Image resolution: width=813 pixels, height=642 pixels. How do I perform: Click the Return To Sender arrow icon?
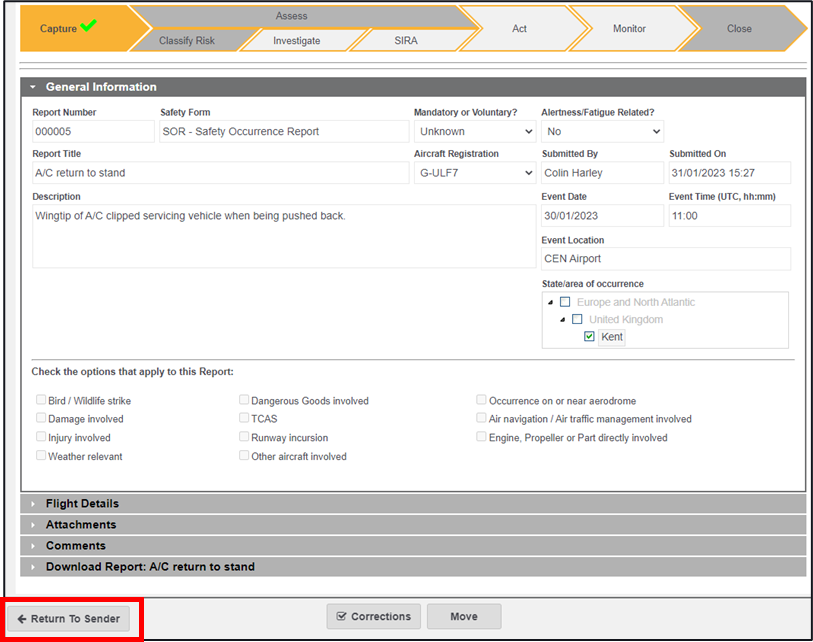pyautogui.click(x=22, y=619)
